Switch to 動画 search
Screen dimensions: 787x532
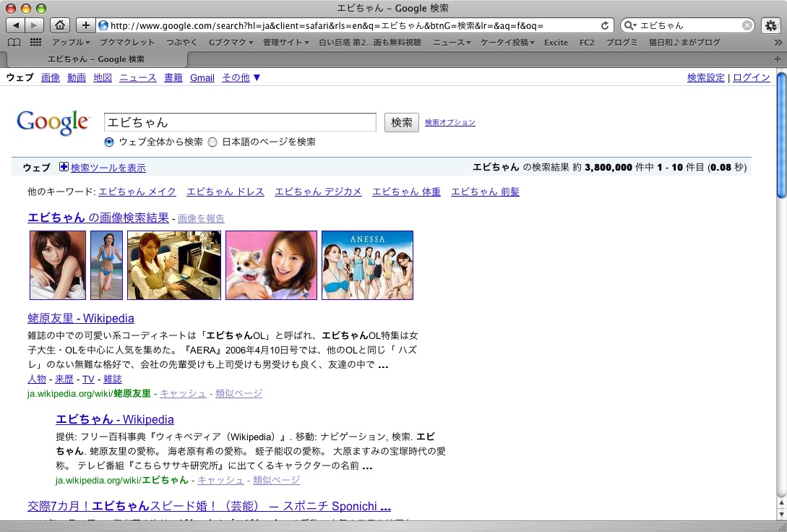(x=77, y=78)
